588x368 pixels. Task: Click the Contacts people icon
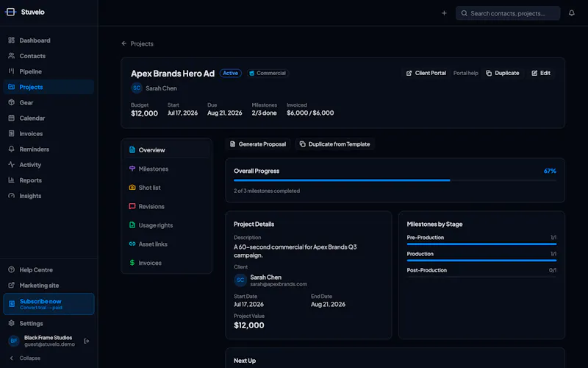coord(12,56)
